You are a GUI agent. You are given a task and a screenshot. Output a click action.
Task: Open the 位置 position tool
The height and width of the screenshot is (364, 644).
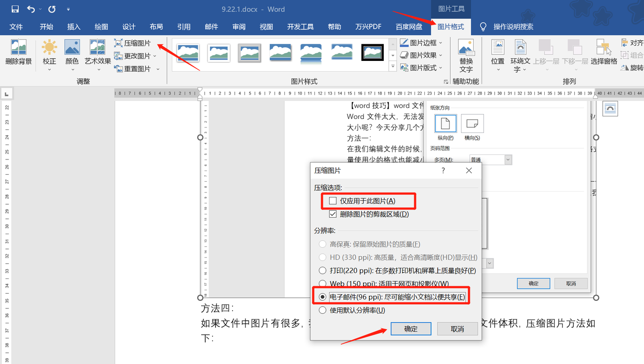click(497, 55)
